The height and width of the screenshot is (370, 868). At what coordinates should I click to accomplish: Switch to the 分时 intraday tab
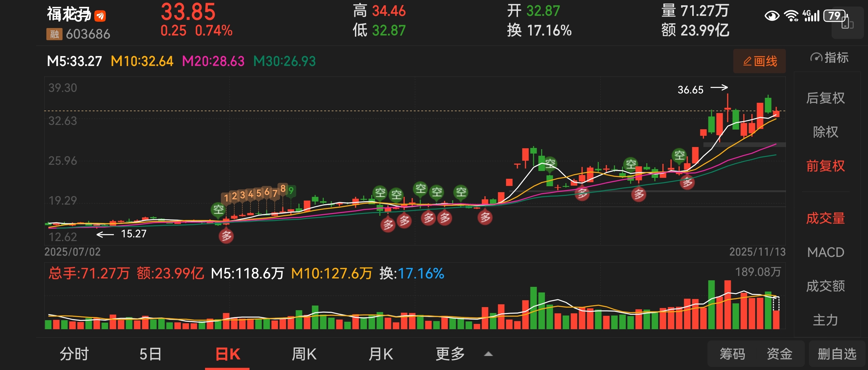74,354
